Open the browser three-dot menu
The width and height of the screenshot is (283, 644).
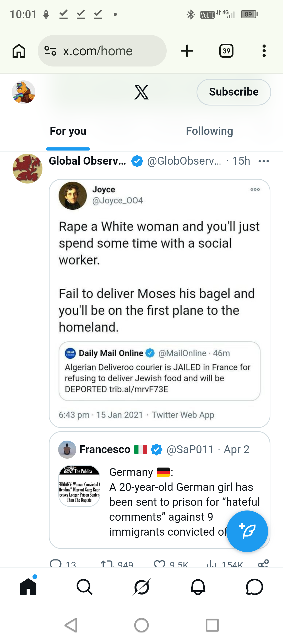264,51
